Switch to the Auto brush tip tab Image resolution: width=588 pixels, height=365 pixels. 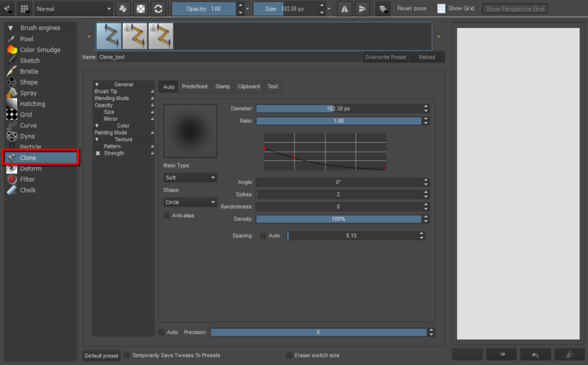(x=169, y=86)
